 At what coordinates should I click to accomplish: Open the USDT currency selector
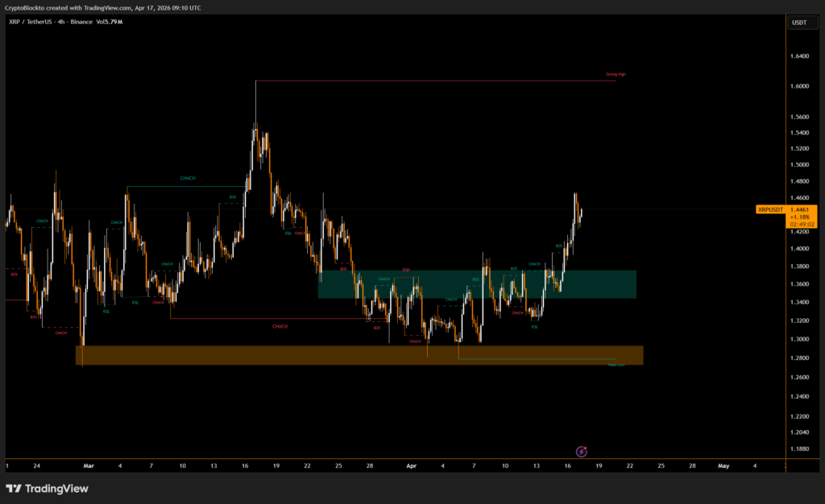(799, 23)
